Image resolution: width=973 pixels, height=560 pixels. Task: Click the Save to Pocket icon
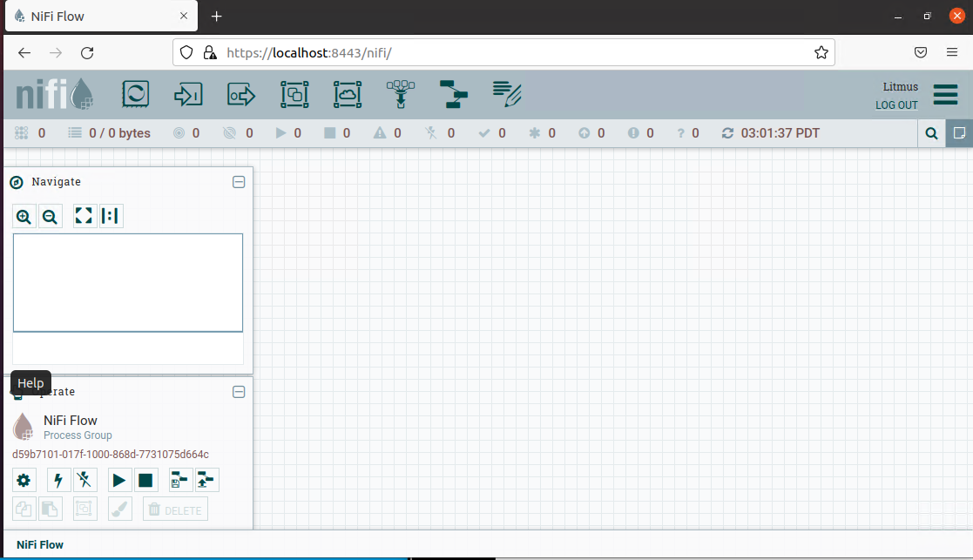921,53
